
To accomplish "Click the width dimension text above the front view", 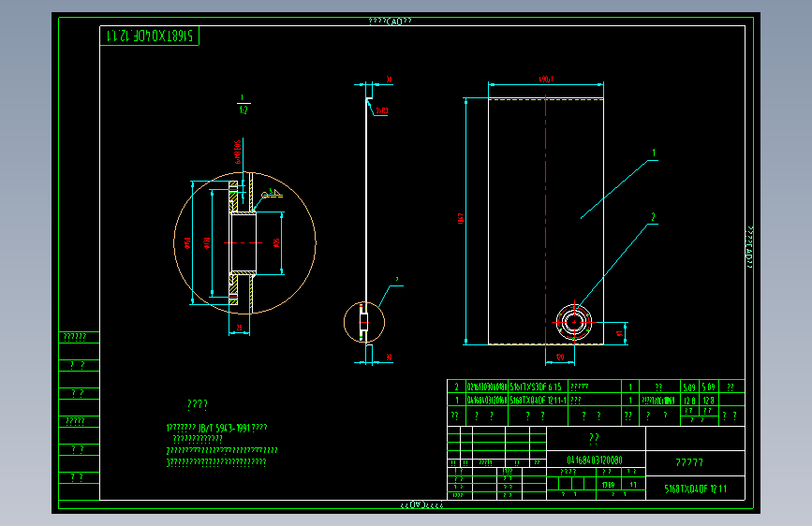I will click(x=546, y=80).
